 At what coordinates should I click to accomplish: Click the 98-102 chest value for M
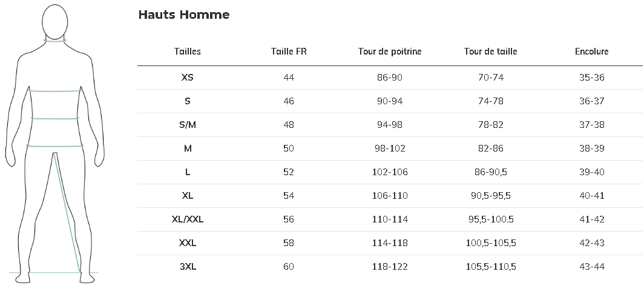tap(390, 149)
